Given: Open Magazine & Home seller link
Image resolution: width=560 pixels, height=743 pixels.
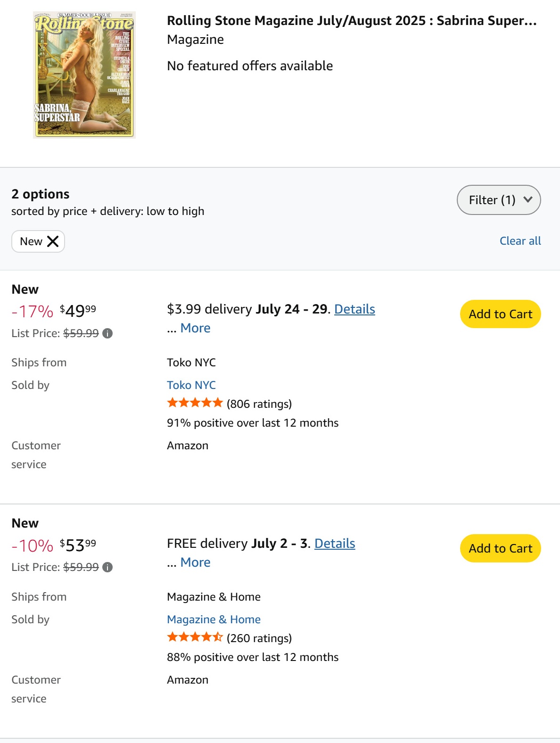Looking at the screenshot, I should click(x=214, y=619).
